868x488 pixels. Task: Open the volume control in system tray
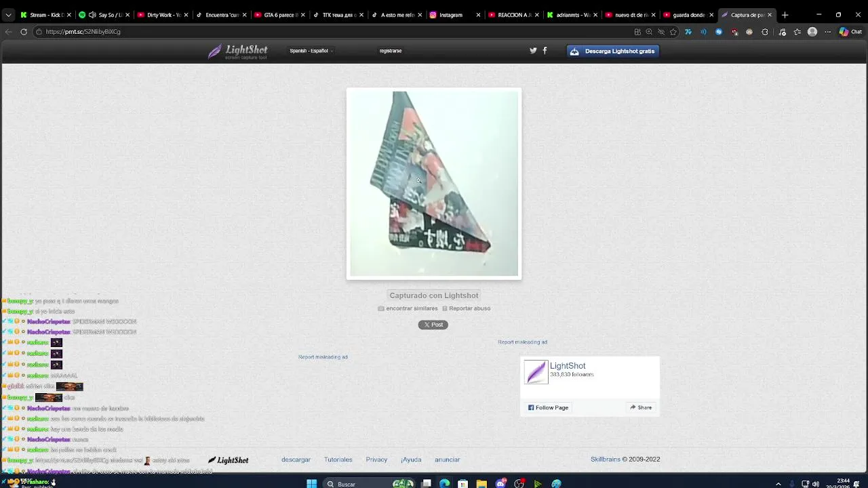pyautogui.click(x=815, y=484)
